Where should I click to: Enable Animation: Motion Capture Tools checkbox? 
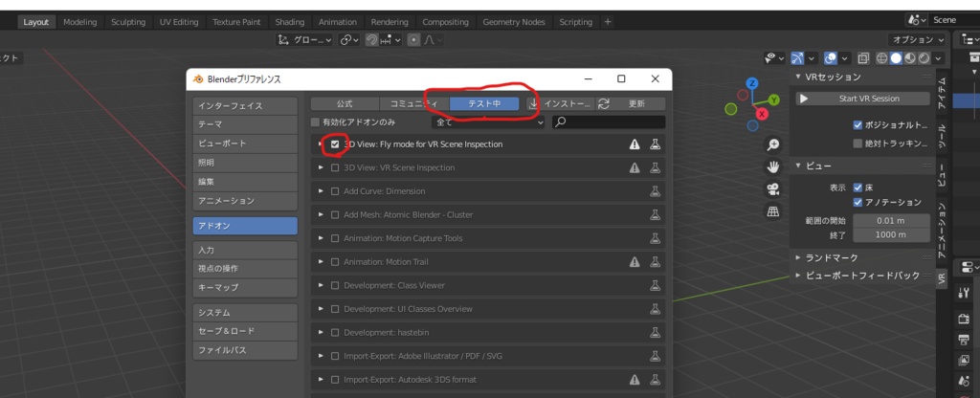click(335, 238)
